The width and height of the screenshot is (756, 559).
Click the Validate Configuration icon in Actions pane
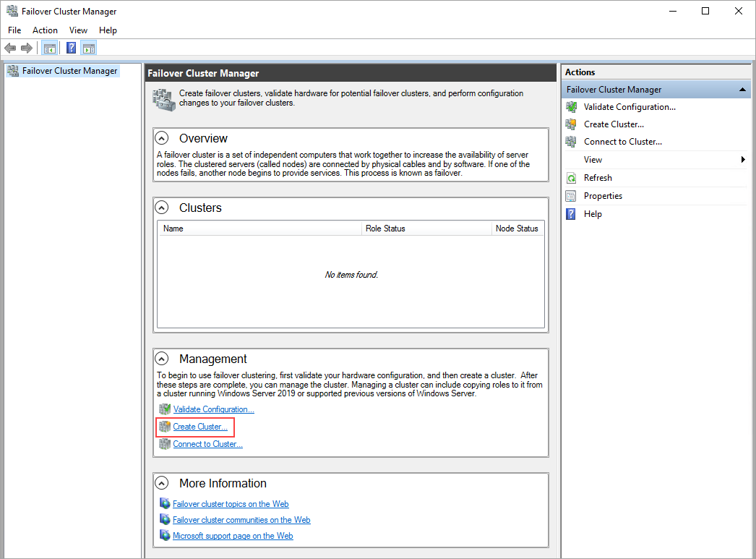pos(572,107)
